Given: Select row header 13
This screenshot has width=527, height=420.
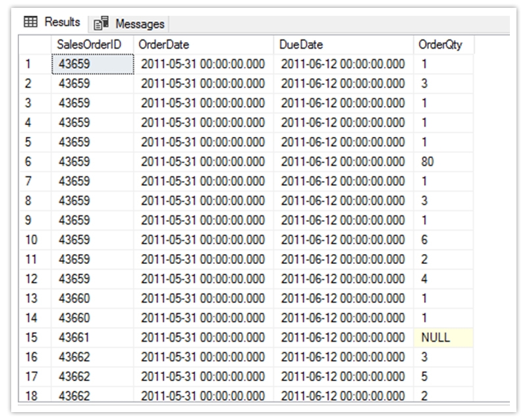Looking at the screenshot, I should 35,298.
